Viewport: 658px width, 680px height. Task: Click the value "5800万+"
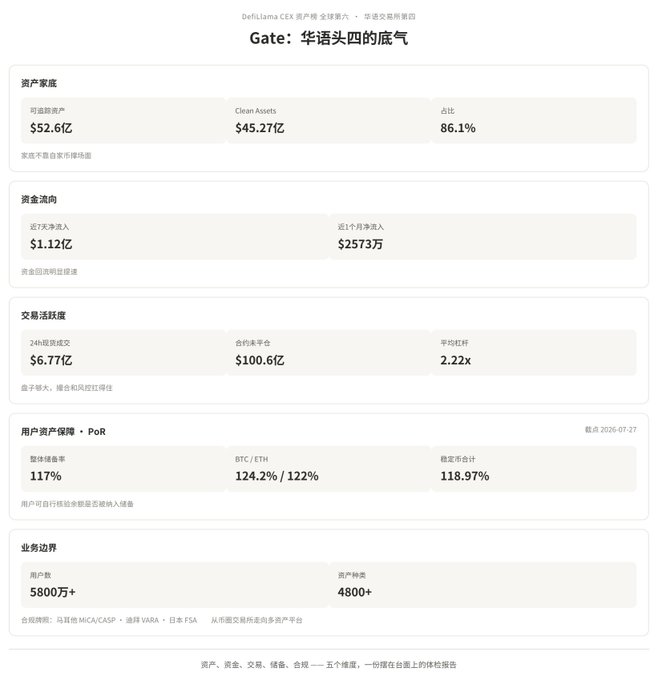(x=52, y=592)
